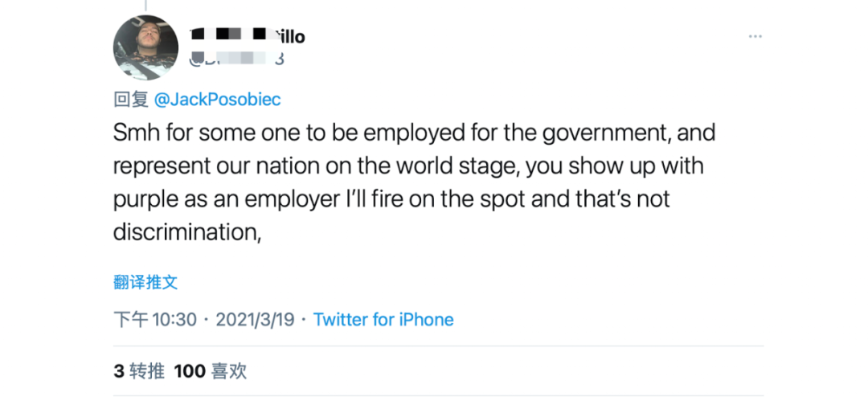View likes via the 喜欢 label

pyautogui.click(x=229, y=371)
